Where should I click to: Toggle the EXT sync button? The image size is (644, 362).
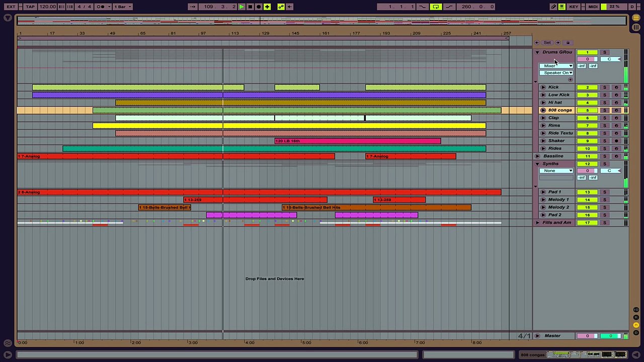point(11,7)
